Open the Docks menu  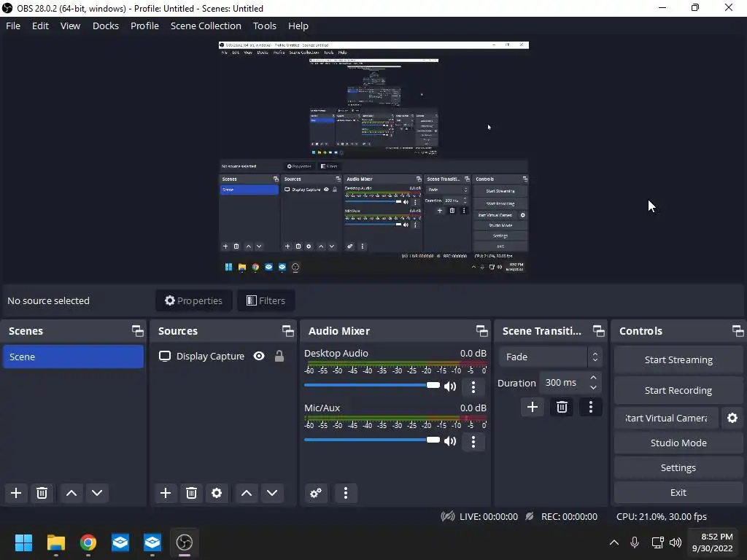coord(106,26)
